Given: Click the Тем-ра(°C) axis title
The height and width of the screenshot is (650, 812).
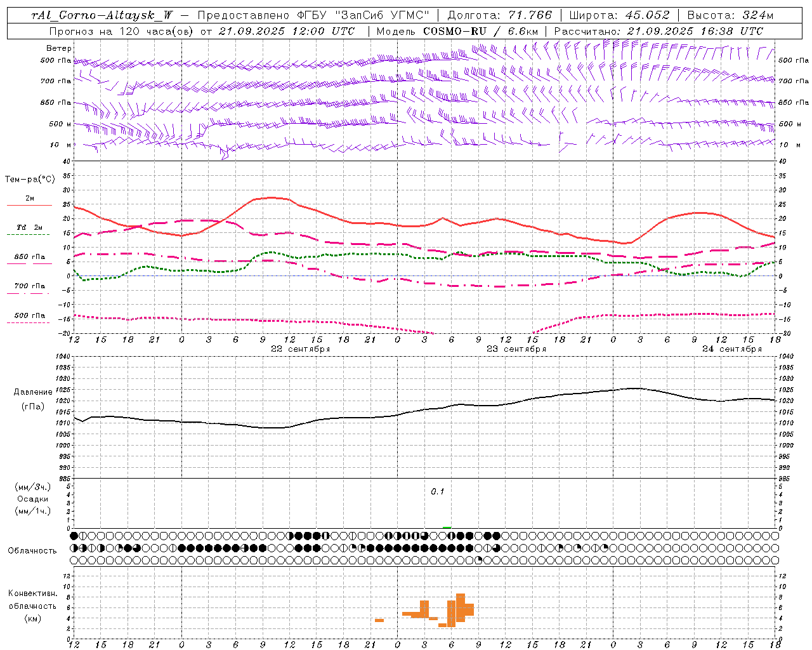Looking at the screenshot, I should coord(30,180).
